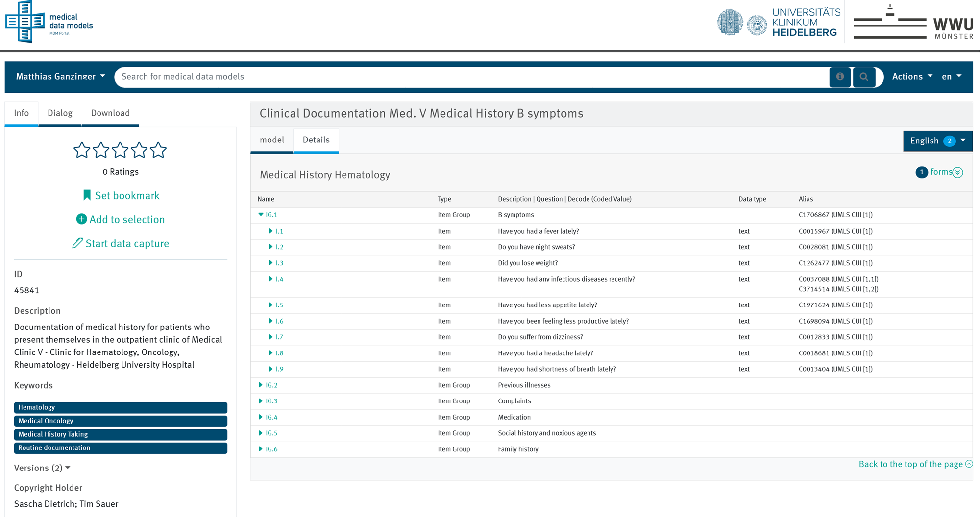Click the pencil icon to Start data capture
Viewport: 980px width, 517px height.
(78, 243)
